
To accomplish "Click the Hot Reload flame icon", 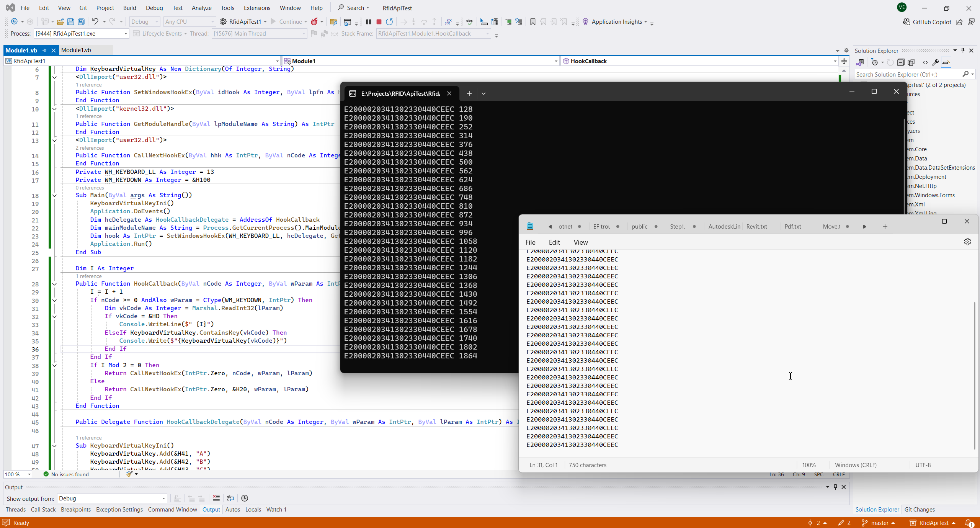I will click(314, 22).
